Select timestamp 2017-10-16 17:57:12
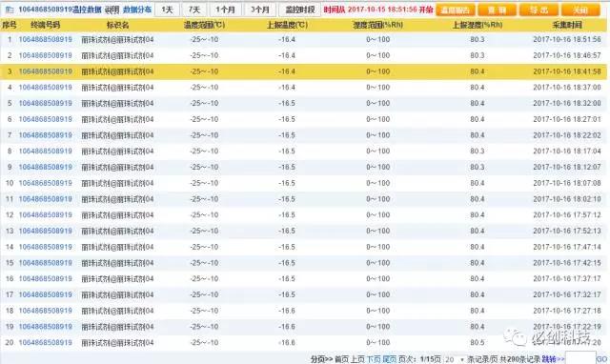This screenshot has width=610, height=364. pos(567,215)
